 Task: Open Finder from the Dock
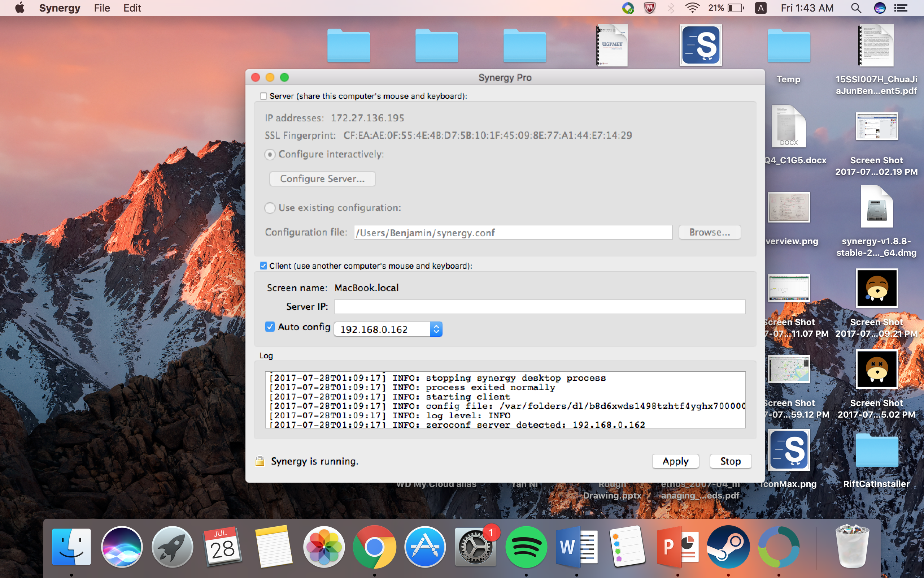coord(71,547)
